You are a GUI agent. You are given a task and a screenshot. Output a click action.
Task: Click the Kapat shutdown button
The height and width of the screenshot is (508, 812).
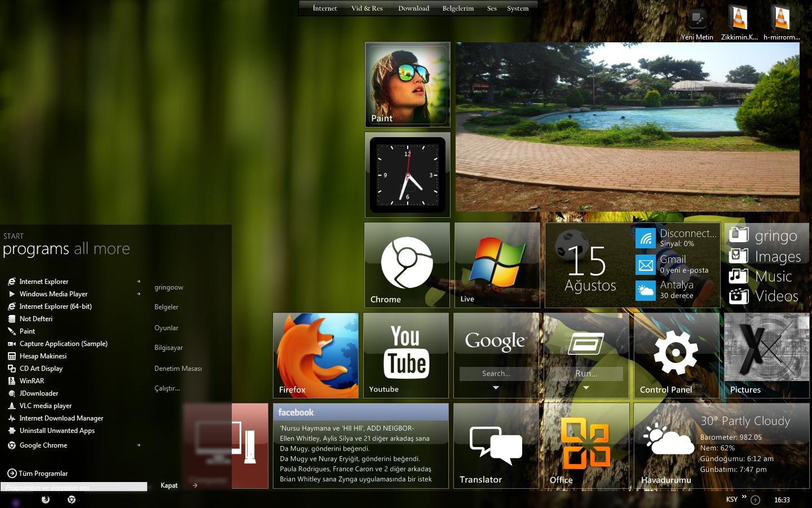tap(169, 485)
